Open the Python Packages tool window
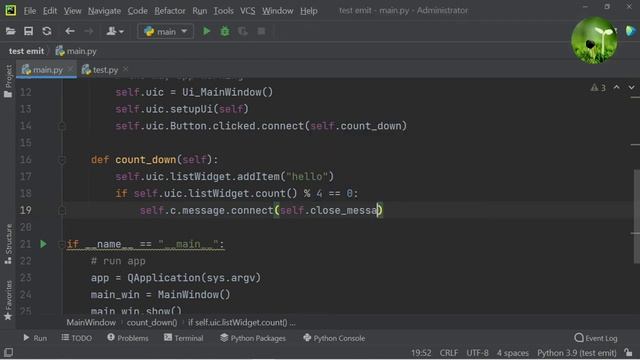The image size is (640, 360). tap(253, 338)
